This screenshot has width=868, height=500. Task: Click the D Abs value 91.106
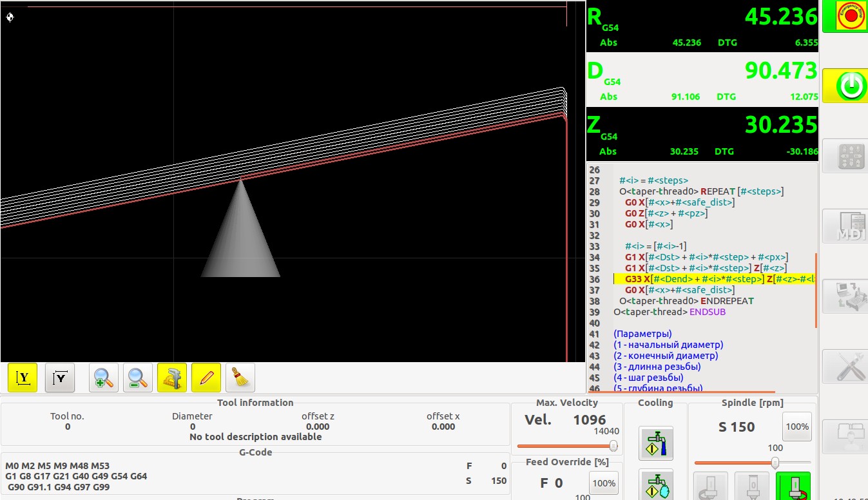pos(686,97)
